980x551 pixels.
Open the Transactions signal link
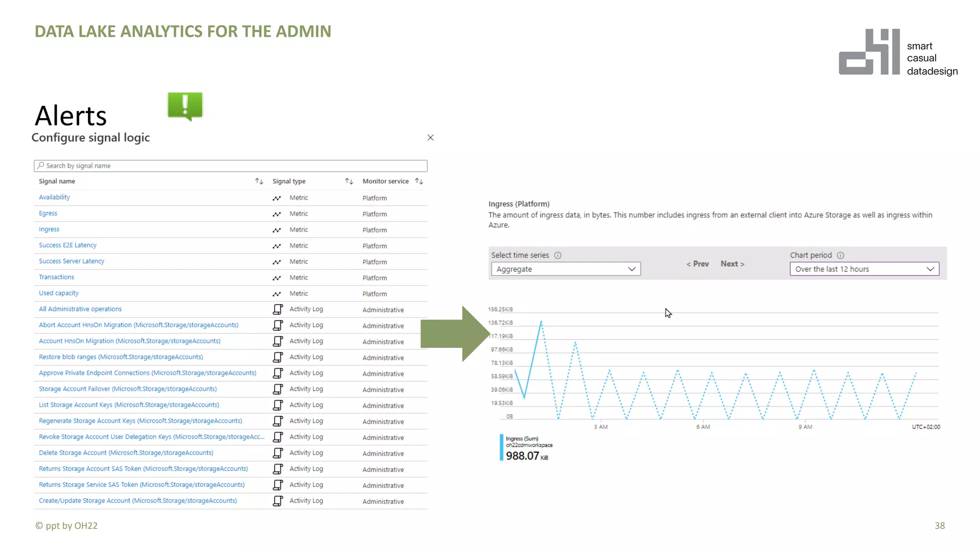tap(56, 277)
